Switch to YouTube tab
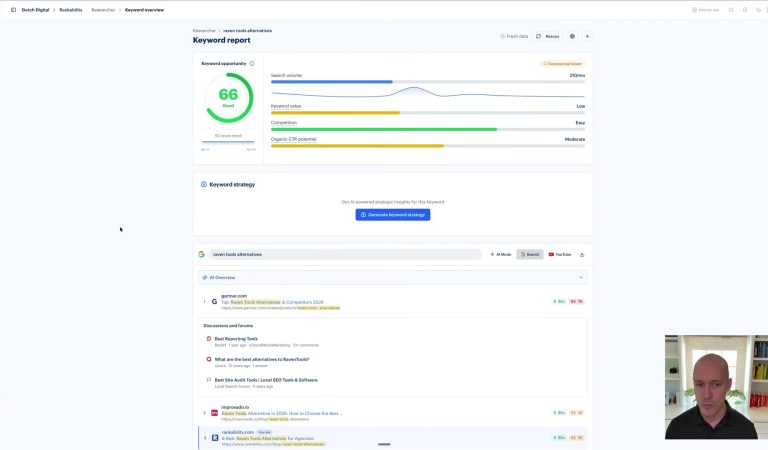Viewport: 768px width, 450px height. tap(560, 254)
